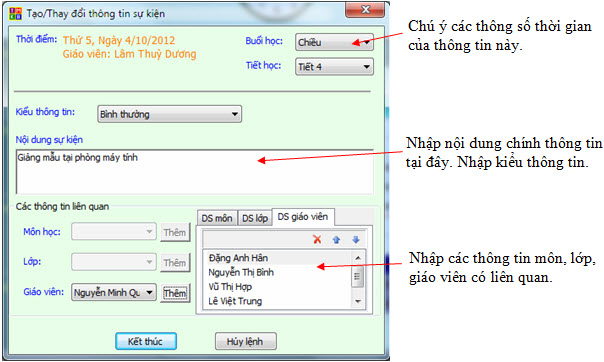Click the teacher list scrollbar down arrow
This screenshot has width=604, height=362.
(358, 302)
